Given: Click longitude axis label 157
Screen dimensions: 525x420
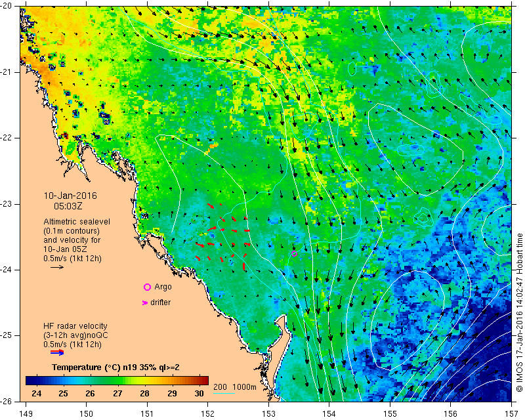Looking at the screenshot, I should (x=512, y=414).
